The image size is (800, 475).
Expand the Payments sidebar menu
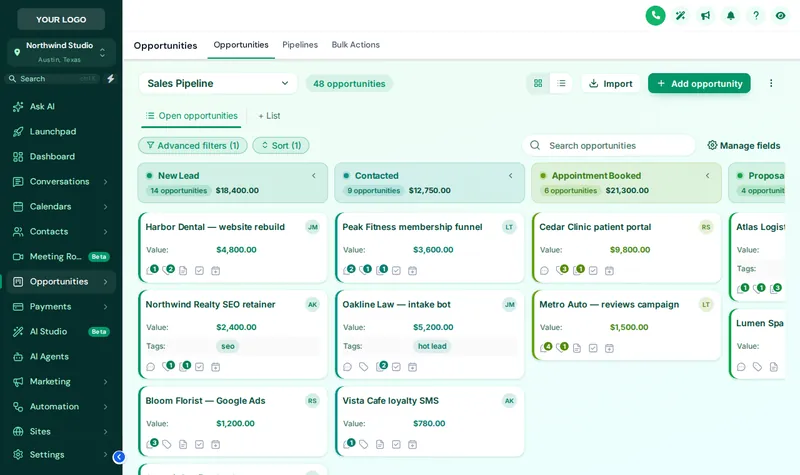pos(105,306)
